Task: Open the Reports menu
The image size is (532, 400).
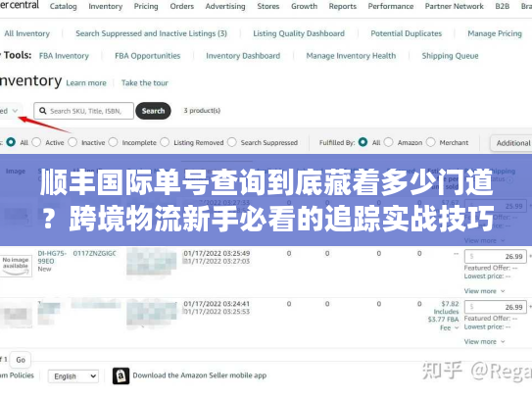Action: point(342,6)
